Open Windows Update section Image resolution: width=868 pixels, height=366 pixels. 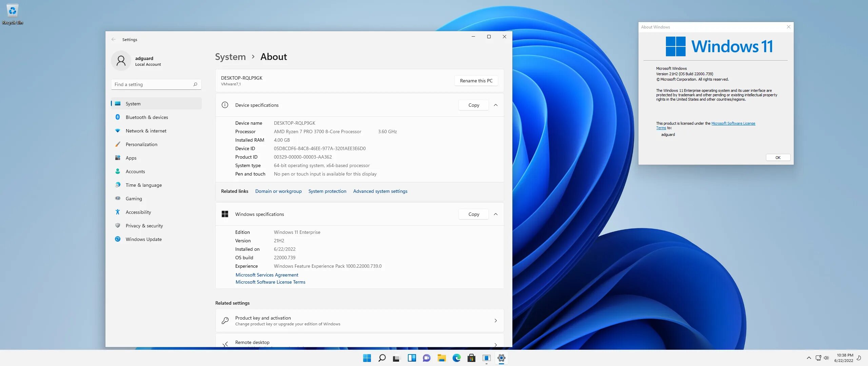(143, 239)
